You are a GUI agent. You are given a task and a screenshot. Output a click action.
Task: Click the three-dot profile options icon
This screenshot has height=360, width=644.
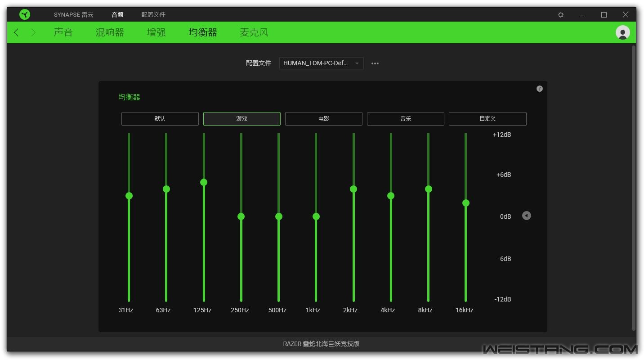click(x=375, y=63)
